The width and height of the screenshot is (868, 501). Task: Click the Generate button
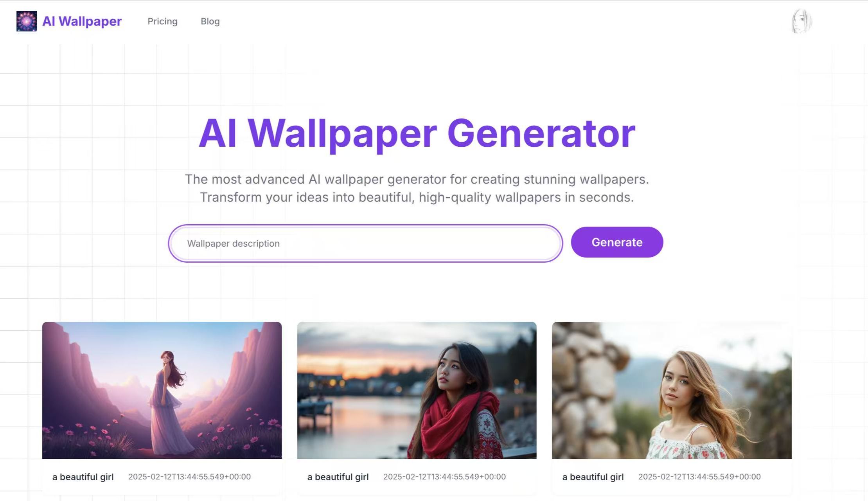click(617, 242)
